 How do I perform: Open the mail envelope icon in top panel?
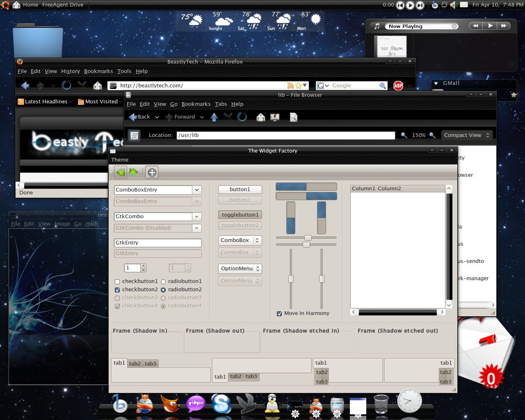pyautogui.click(x=464, y=5)
